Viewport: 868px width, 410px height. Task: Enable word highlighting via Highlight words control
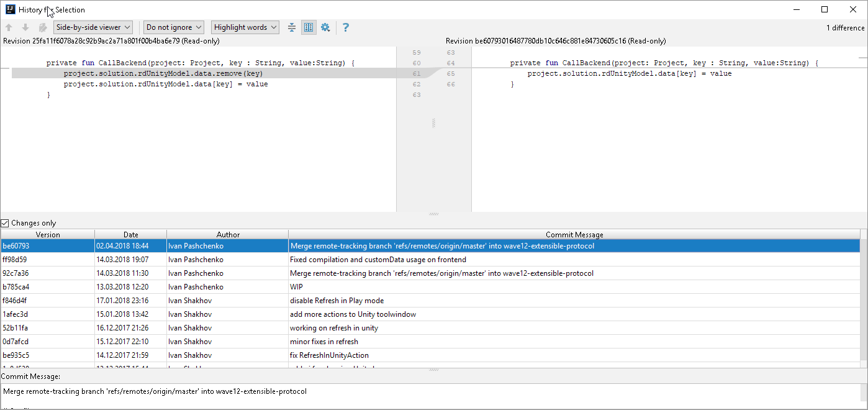pos(245,27)
